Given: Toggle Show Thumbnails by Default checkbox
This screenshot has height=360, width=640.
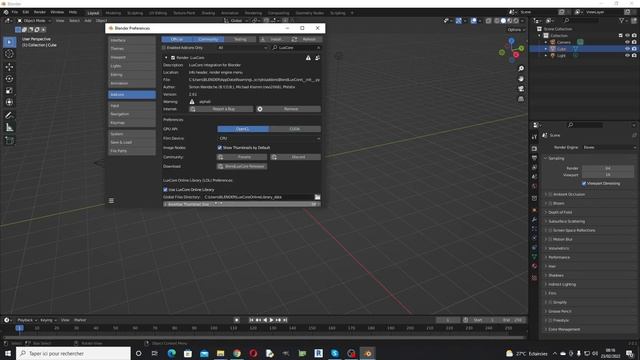Looking at the screenshot, I should pyautogui.click(x=220, y=148).
